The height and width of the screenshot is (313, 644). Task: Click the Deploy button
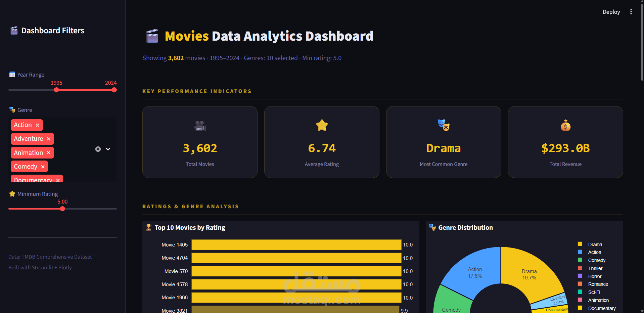pyautogui.click(x=611, y=12)
